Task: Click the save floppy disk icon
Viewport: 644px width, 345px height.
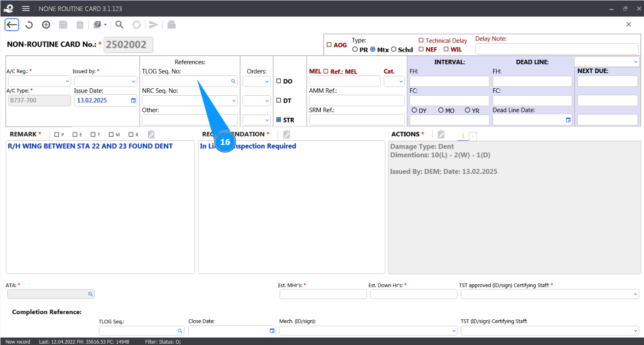Action: pyautogui.click(x=63, y=25)
